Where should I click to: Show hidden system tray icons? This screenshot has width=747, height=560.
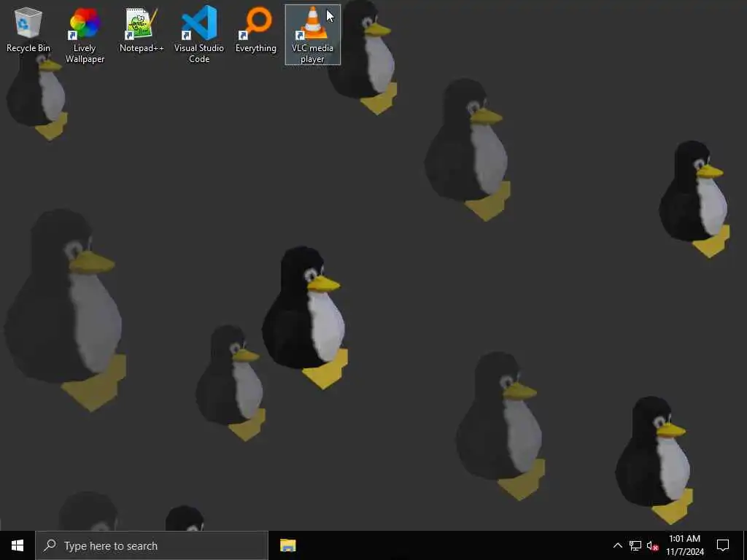point(617,545)
